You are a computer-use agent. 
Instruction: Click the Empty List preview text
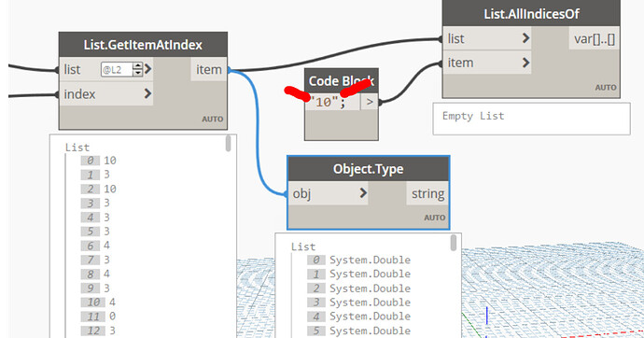coord(473,116)
